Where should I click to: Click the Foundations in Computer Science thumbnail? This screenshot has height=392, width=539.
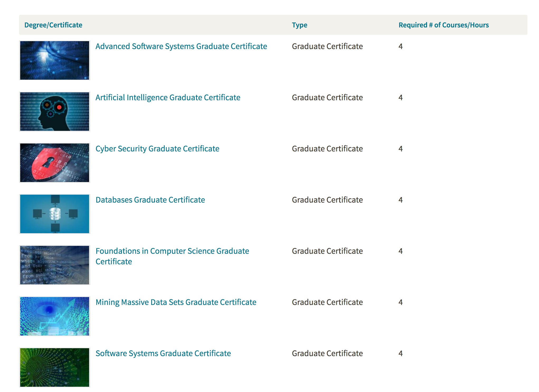pyautogui.click(x=55, y=265)
